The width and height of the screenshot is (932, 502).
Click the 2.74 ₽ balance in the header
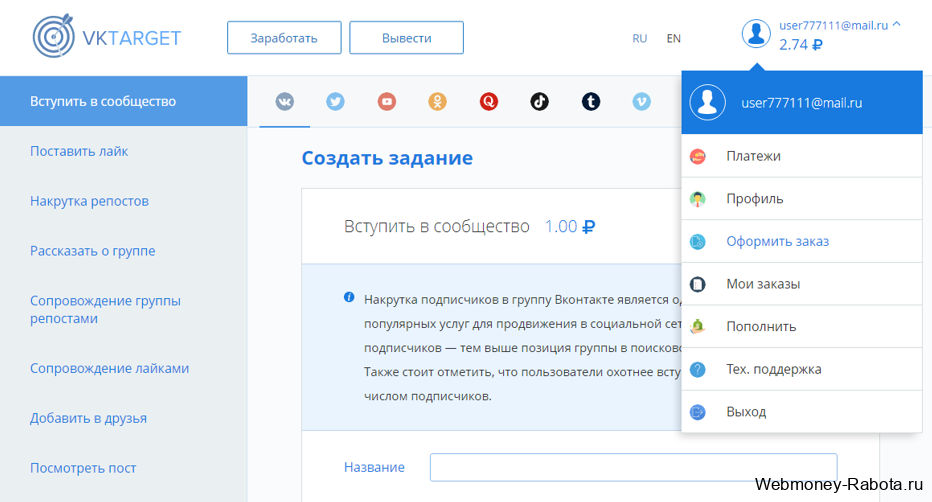coord(801,45)
